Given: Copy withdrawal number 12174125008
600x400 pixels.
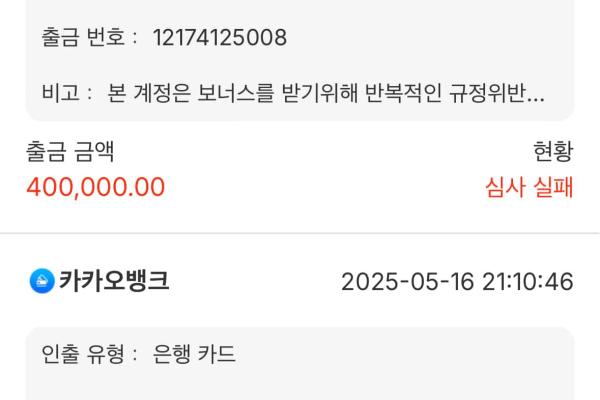Looking at the screenshot, I should tap(220, 38).
